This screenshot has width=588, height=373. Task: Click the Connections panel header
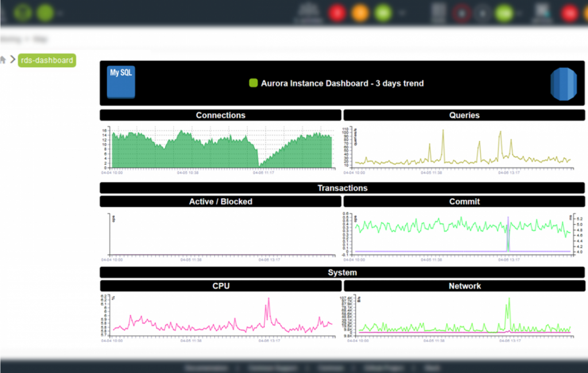click(x=220, y=115)
